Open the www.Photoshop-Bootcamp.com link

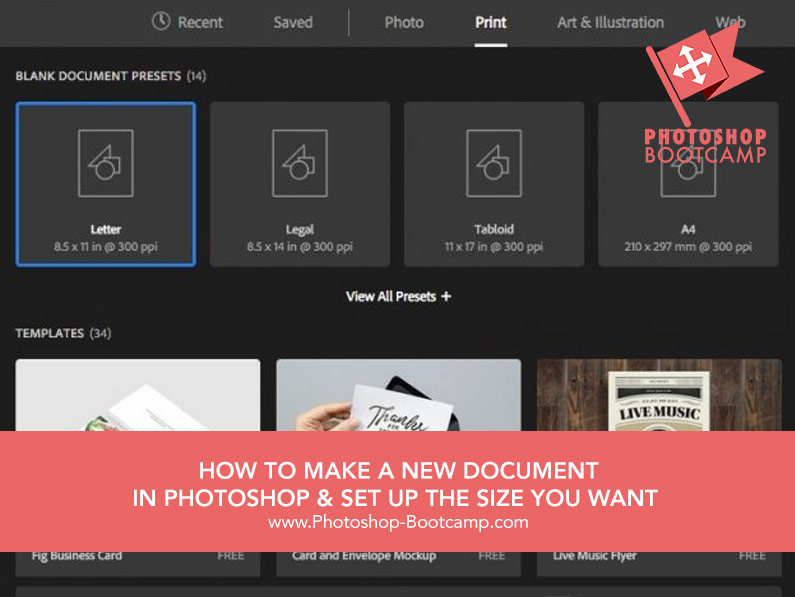[398, 522]
